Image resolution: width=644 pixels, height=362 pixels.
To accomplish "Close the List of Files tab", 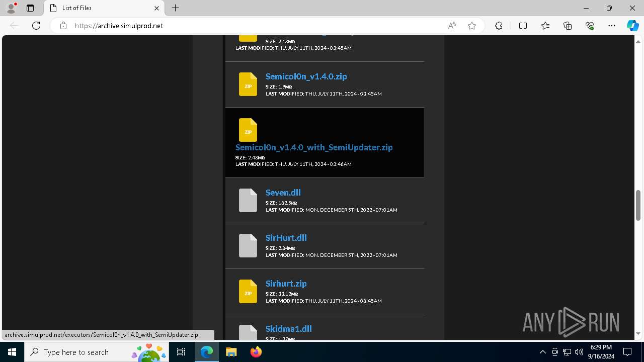I will click(156, 8).
